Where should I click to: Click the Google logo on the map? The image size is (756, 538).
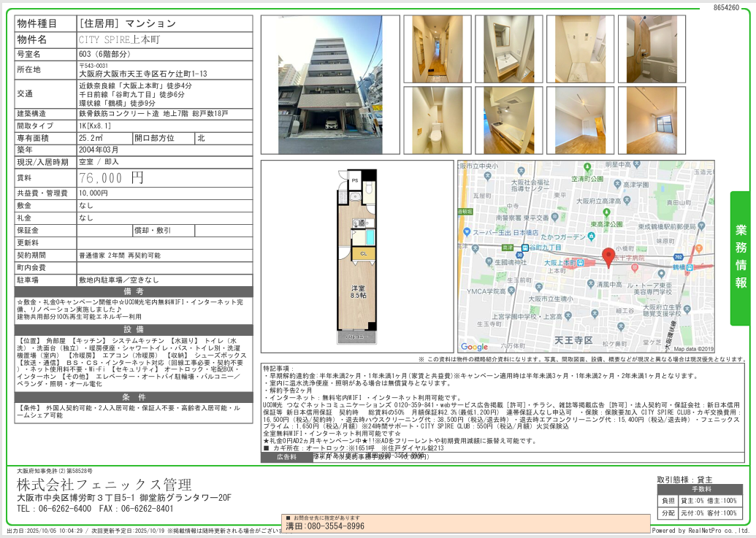(x=474, y=347)
